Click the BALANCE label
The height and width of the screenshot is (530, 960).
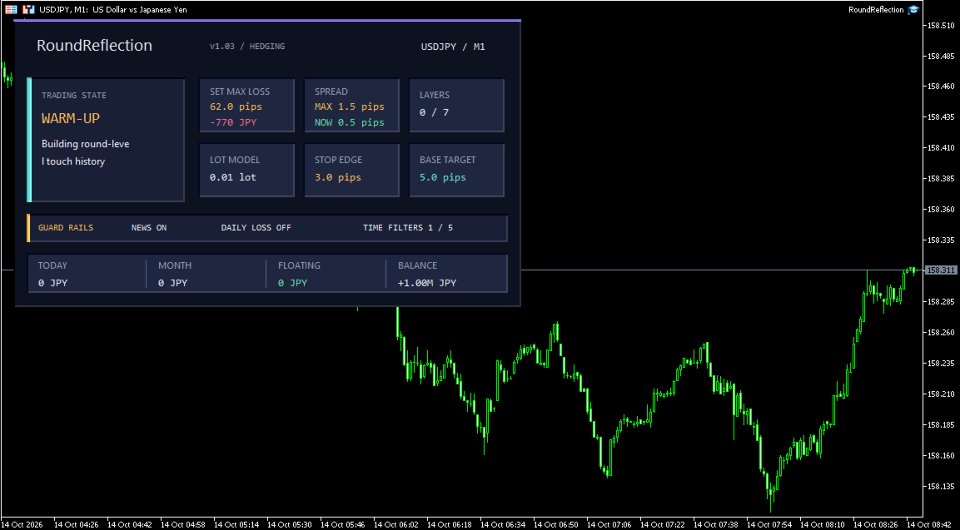418,266
